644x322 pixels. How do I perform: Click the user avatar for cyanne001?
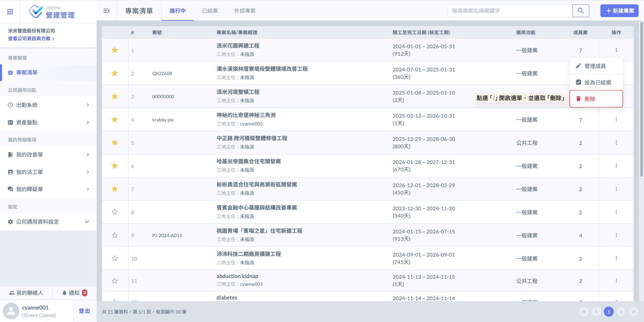point(11,311)
